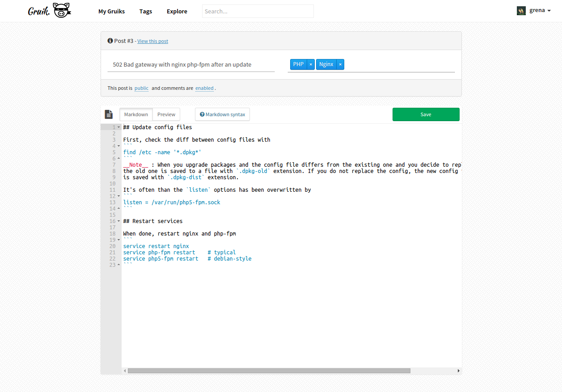562x392 pixels.
Task: Toggle the fold marker at line 23
Action: pos(118,265)
